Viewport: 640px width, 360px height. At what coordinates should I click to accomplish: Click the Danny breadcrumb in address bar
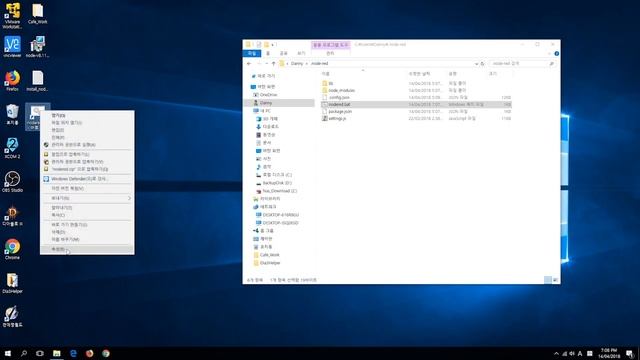point(297,64)
